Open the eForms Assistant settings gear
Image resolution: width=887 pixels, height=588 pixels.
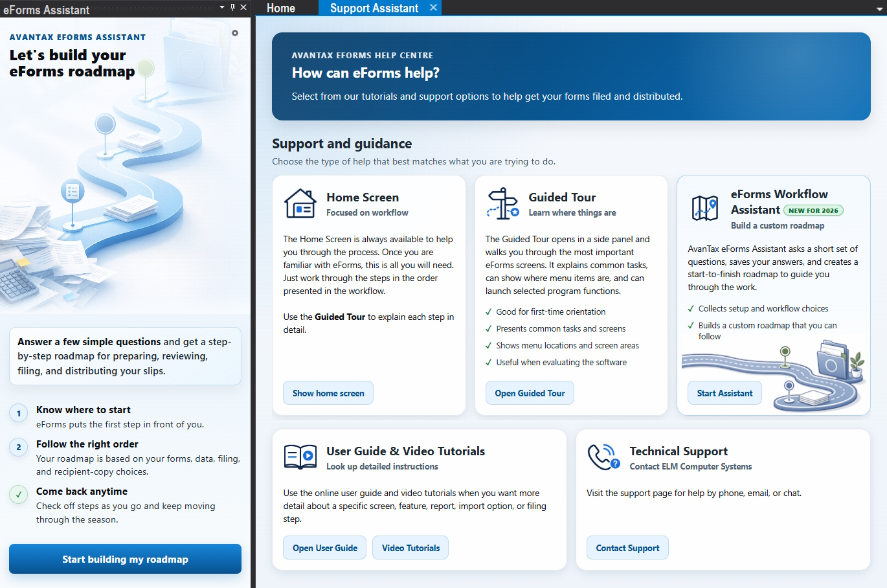[x=235, y=33]
